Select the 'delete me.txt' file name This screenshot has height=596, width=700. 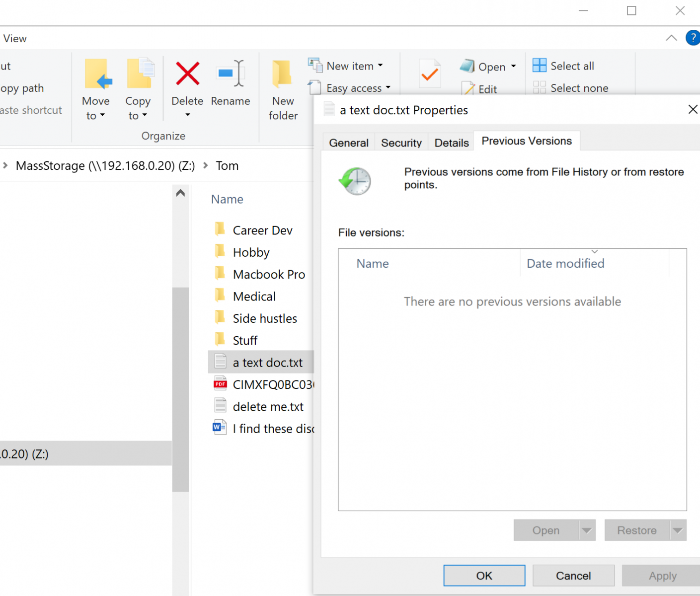tap(268, 406)
